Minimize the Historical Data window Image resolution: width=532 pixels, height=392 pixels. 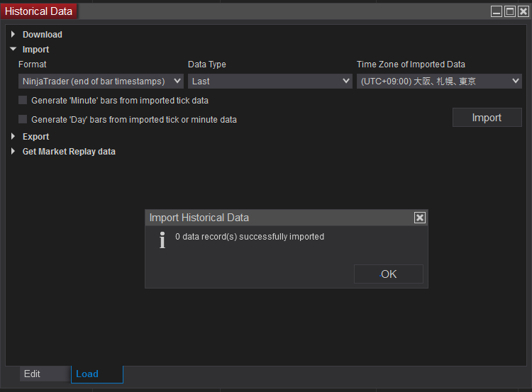tap(497, 11)
